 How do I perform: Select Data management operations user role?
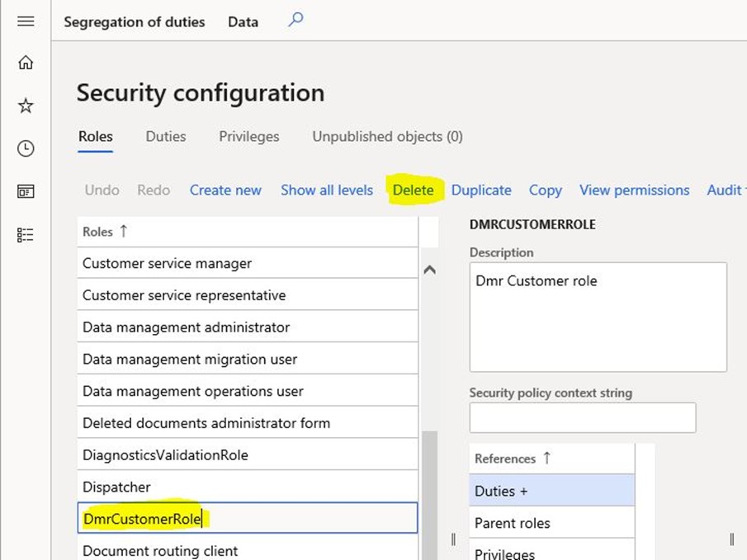point(248,391)
